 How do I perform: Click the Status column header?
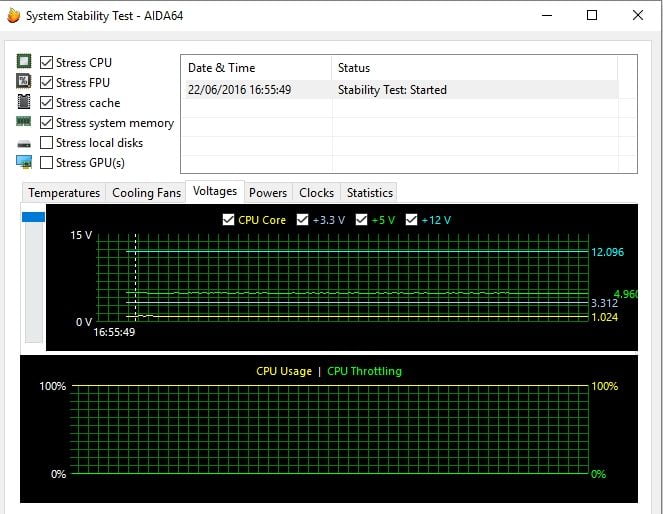(x=474, y=68)
